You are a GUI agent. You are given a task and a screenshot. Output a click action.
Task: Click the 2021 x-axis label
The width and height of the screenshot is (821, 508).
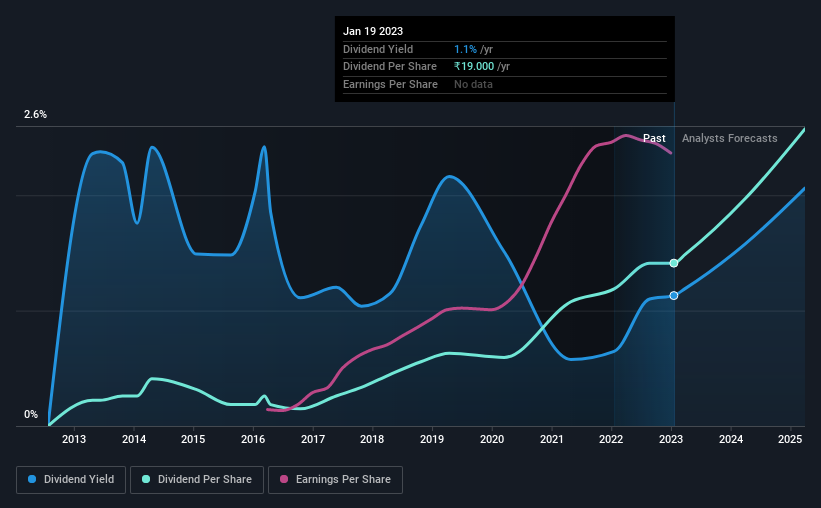[552, 439]
